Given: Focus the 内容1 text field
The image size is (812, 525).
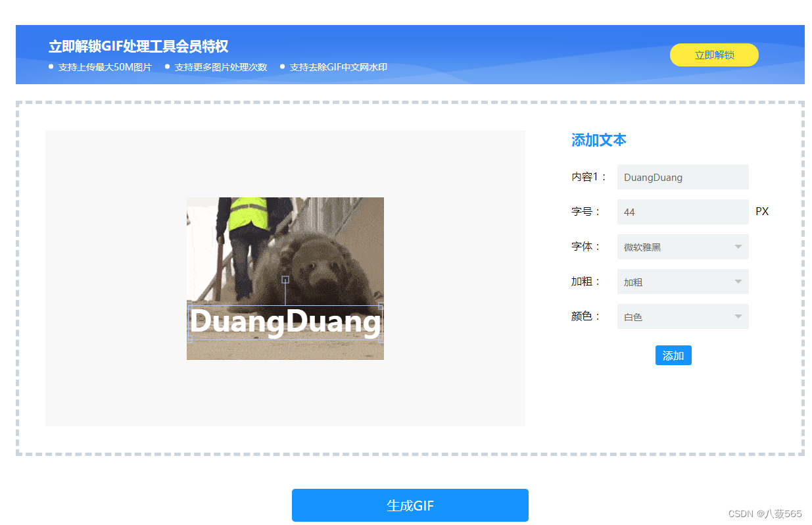Looking at the screenshot, I should click(683, 177).
